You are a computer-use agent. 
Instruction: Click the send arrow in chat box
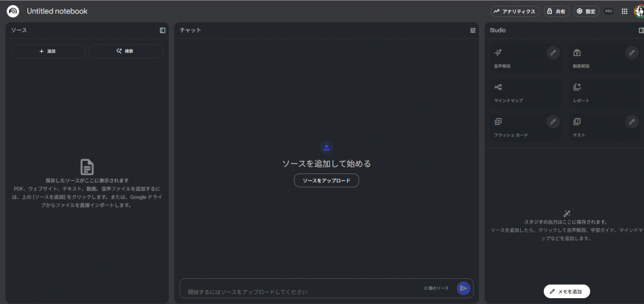463,288
